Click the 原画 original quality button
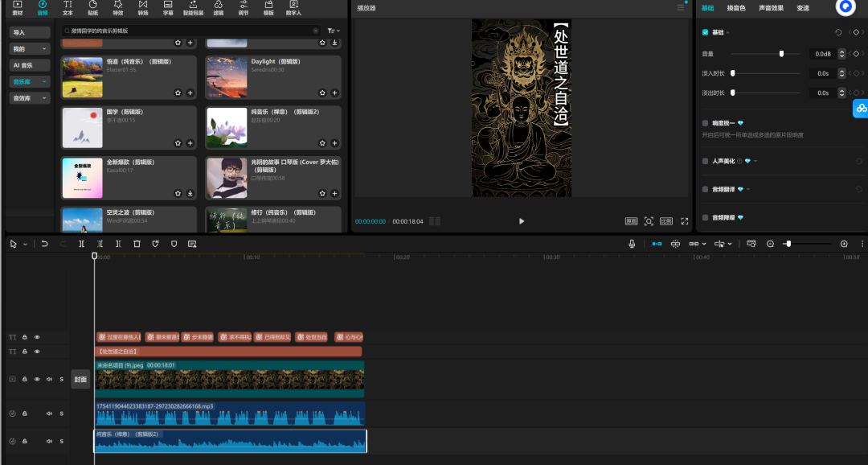The image size is (868, 465). coord(632,221)
